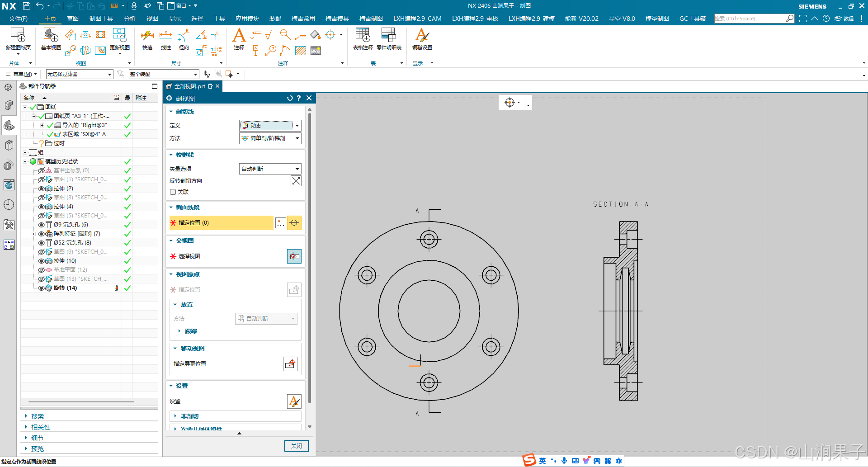The image size is (868, 467).
Task: Click the 指定位置 (0) highlighted field
Action: 222,223
